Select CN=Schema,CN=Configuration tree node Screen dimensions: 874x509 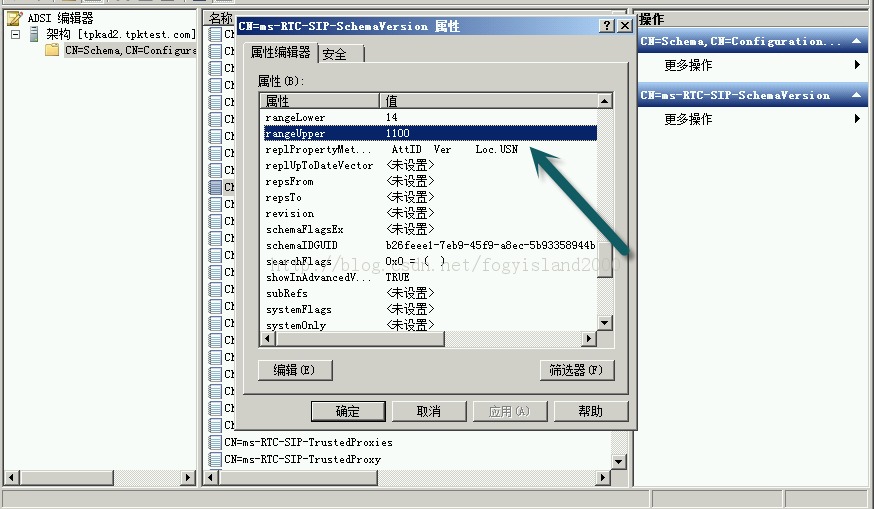pos(130,50)
